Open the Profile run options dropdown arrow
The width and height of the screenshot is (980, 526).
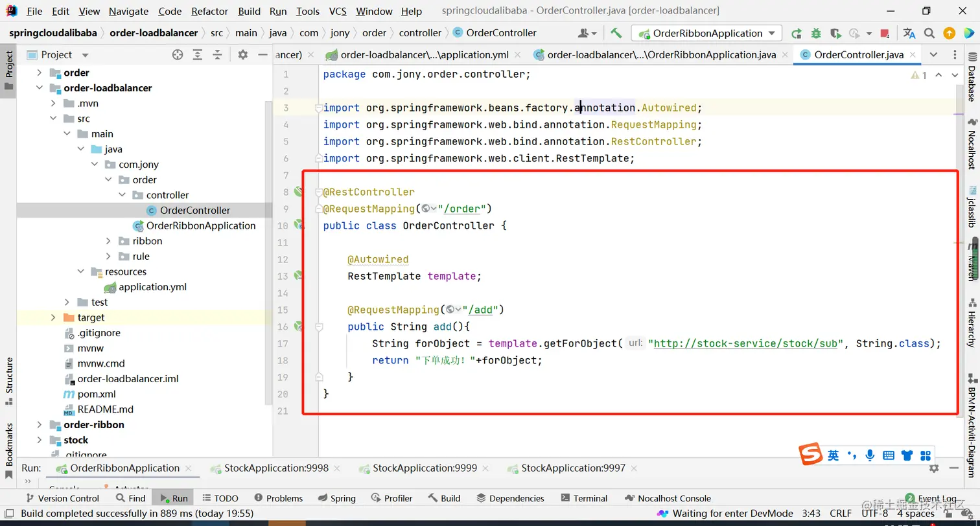point(868,33)
